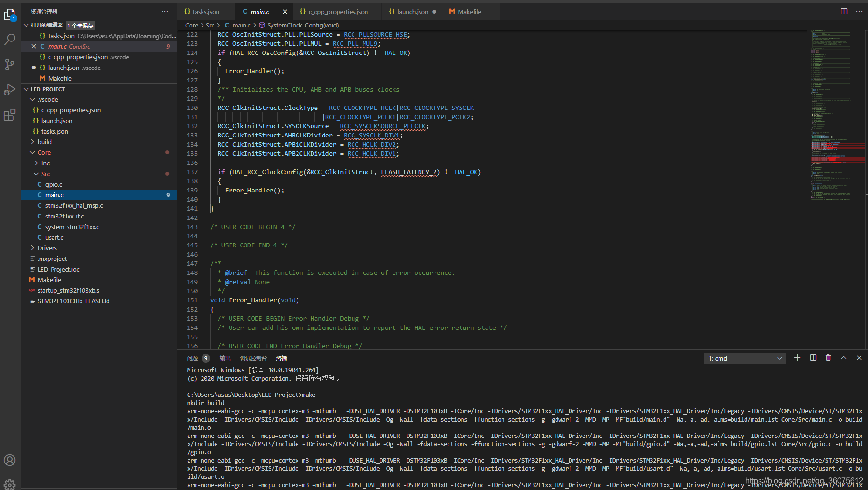Click Core breadcrumb segment
This screenshot has height=490, width=868.
pos(191,25)
